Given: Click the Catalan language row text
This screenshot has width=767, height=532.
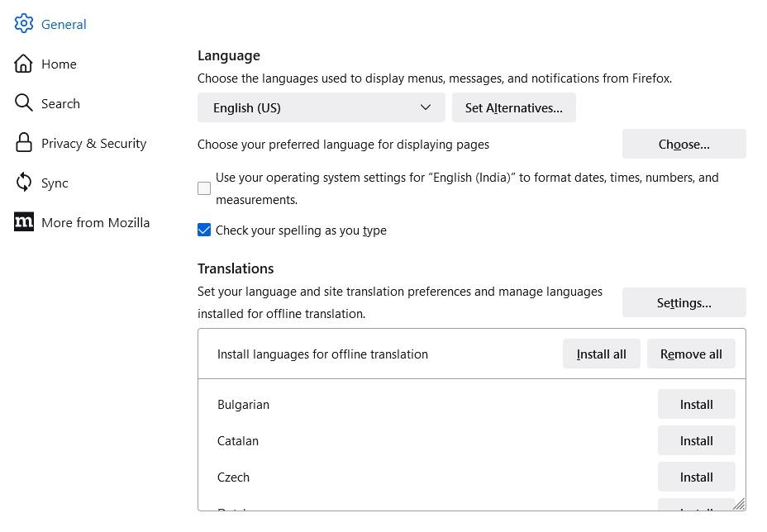Looking at the screenshot, I should pyautogui.click(x=238, y=440).
